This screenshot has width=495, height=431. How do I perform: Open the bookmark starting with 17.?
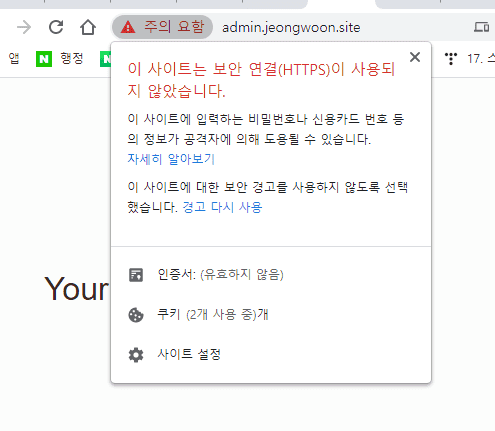tap(470, 59)
